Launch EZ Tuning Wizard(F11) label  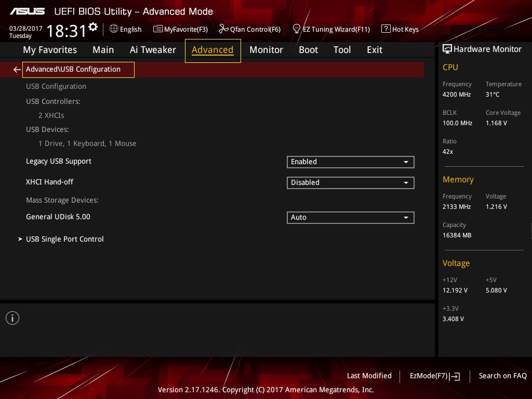point(336,30)
